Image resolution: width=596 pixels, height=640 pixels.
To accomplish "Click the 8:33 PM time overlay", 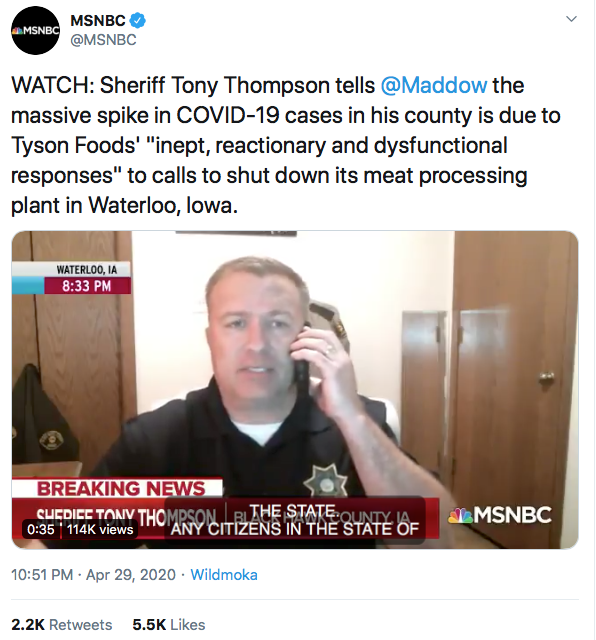I will click(87, 286).
